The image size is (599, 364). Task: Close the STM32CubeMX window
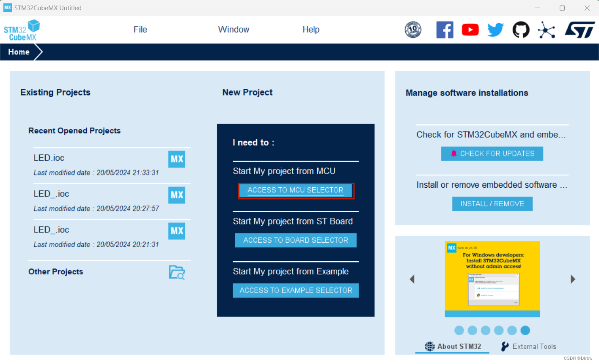pos(587,8)
